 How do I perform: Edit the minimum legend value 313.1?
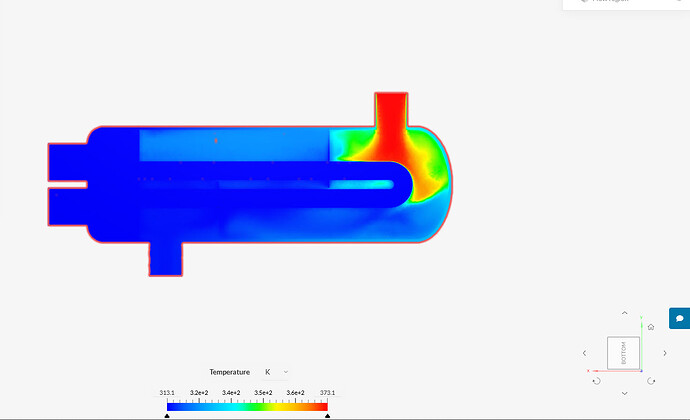point(167,393)
